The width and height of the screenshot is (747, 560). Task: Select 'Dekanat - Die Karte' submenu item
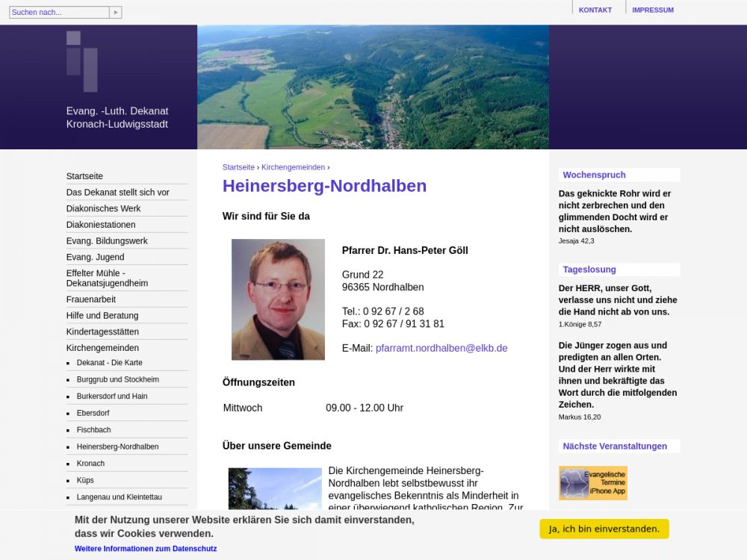click(x=109, y=363)
